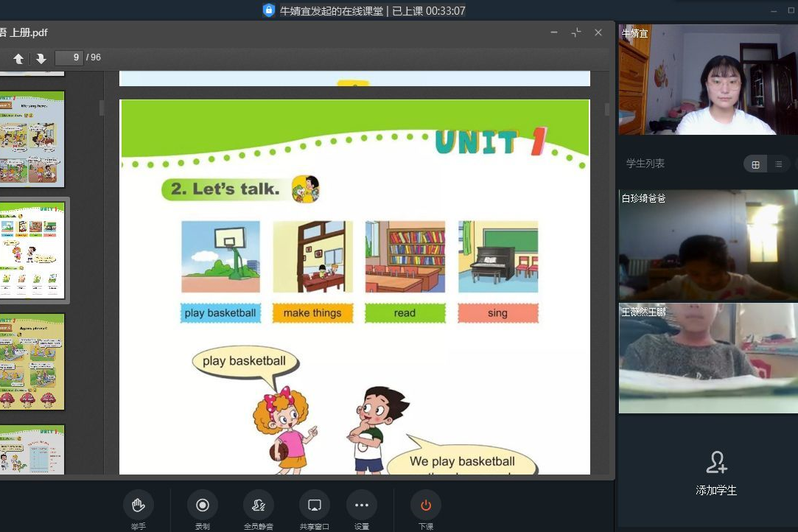Click the class timer text 已上课 00:33:07
Image resolution: width=798 pixels, height=532 pixels.
(x=429, y=11)
